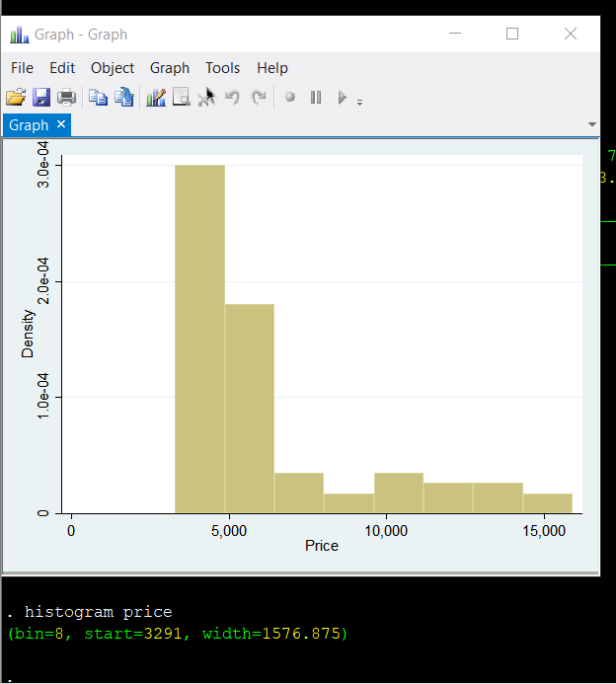The width and height of the screenshot is (616, 684).
Task: Open the tab list dropdown arrow
Action: coord(592,124)
